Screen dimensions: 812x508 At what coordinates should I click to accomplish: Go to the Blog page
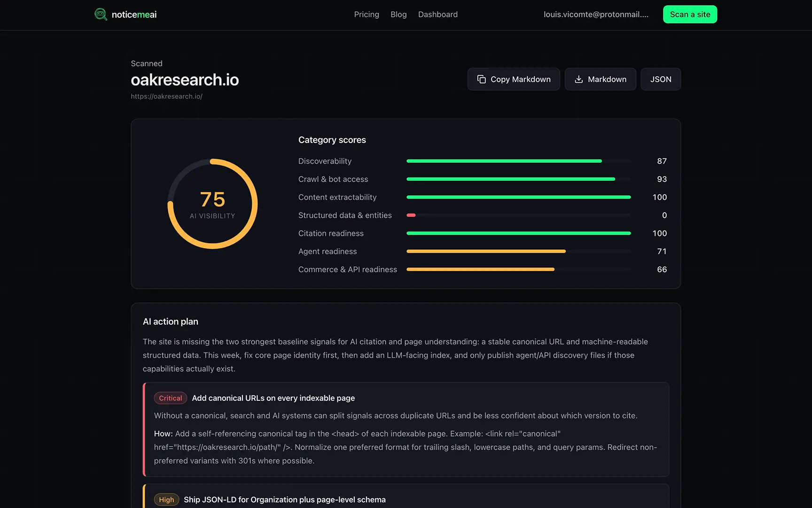pyautogui.click(x=398, y=15)
